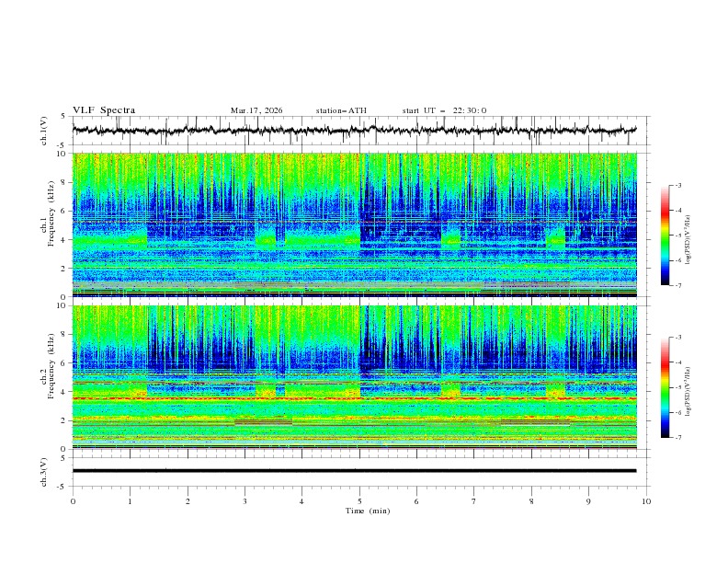The width and height of the screenshot is (728, 563).
Task: Click the "-7" label on ch.1 color bar
Action: [x=677, y=286]
